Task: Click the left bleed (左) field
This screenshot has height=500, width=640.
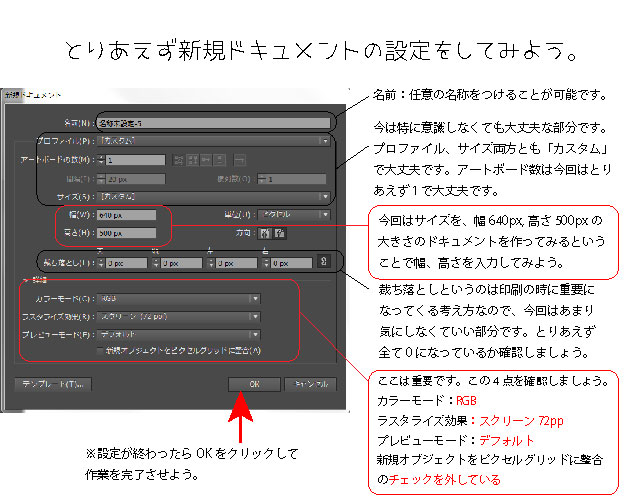Action: (237, 263)
